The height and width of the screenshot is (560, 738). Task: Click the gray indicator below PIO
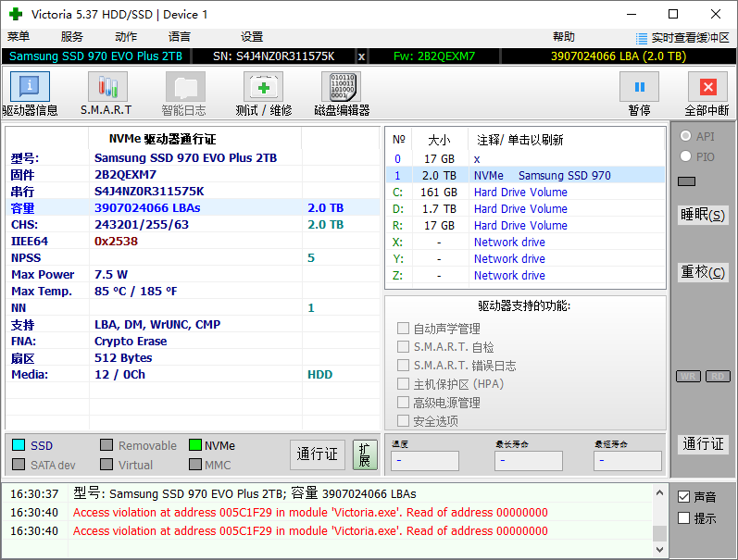pyautogui.click(x=687, y=181)
